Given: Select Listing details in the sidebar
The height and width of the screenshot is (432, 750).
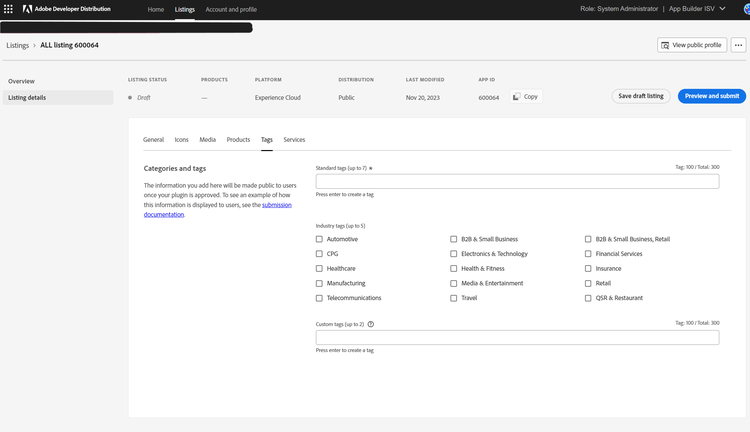Looking at the screenshot, I should pyautogui.click(x=58, y=98).
